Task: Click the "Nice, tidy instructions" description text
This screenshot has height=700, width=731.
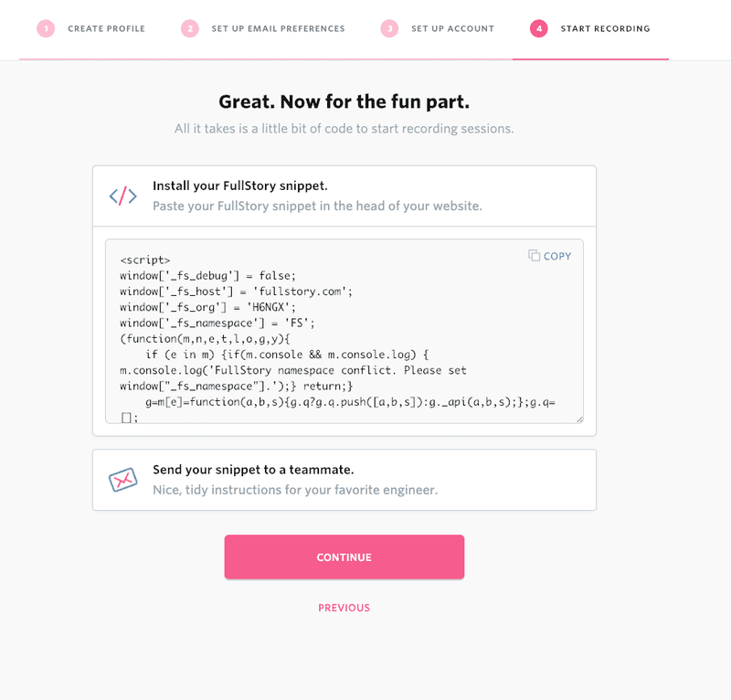Action: click(x=294, y=490)
